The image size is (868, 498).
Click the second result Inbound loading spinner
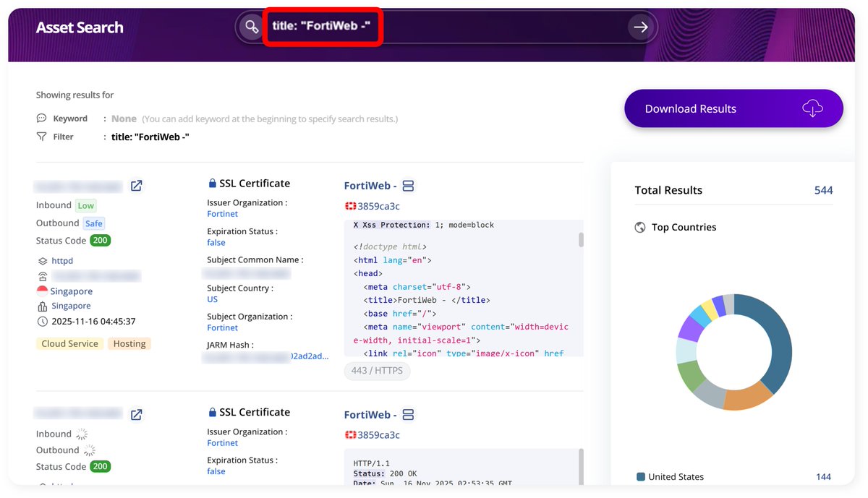coord(82,434)
